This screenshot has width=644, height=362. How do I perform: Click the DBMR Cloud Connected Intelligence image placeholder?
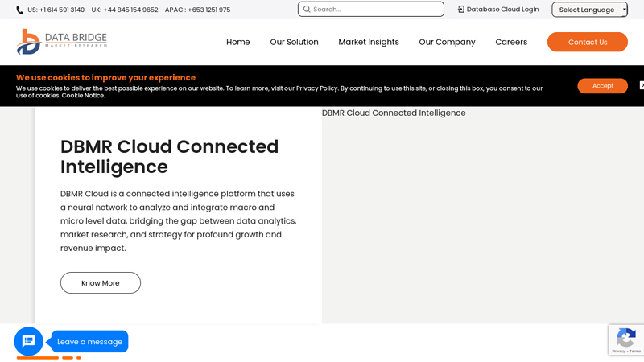click(482, 216)
